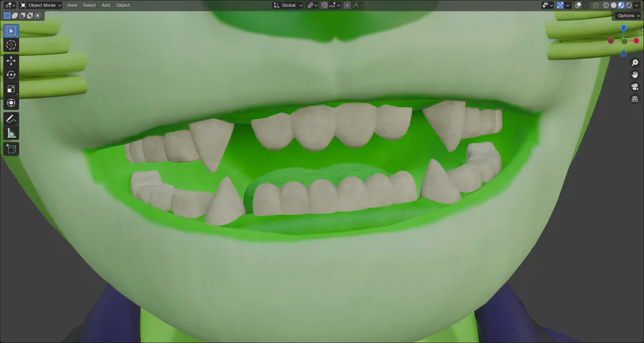Choose the Add Cube tool
Viewport: 644px width, 343px height.
tap(11, 149)
